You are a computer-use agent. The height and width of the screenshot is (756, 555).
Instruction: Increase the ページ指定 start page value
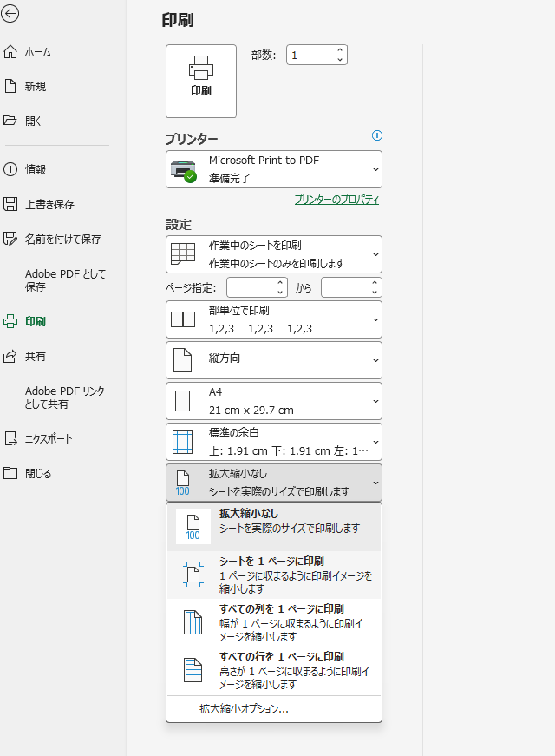click(280, 283)
